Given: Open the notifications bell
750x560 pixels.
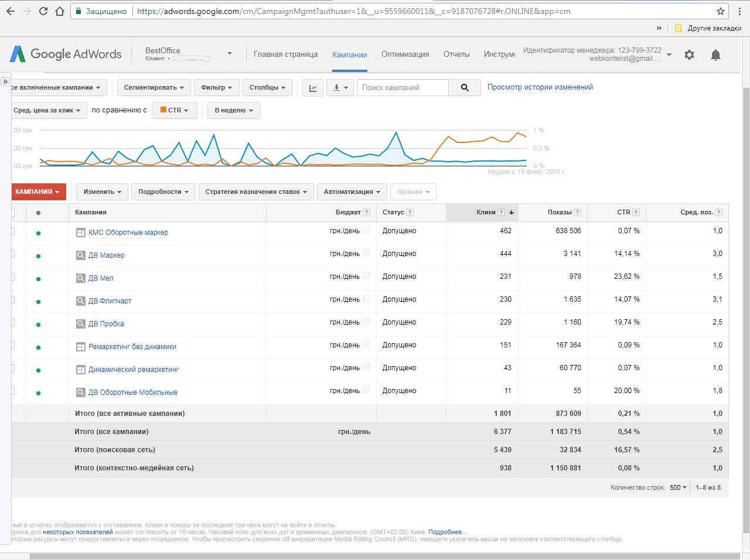Looking at the screenshot, I should (x=715, y=54).
